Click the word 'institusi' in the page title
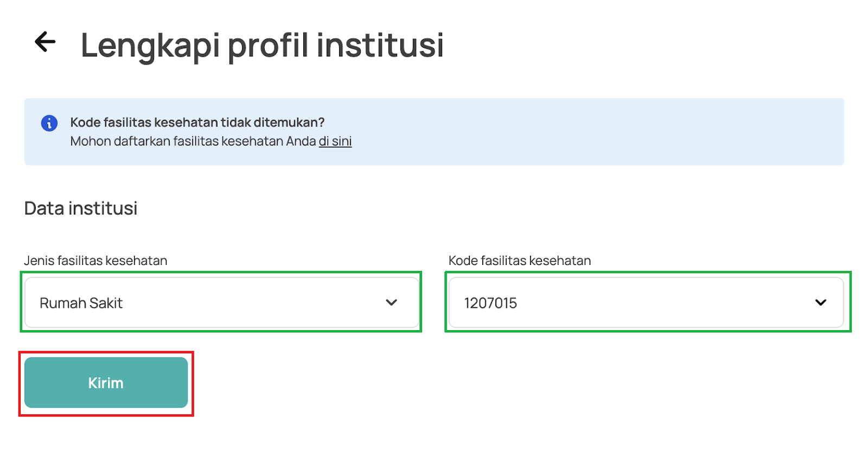The image size is (868, 474). 380,45
